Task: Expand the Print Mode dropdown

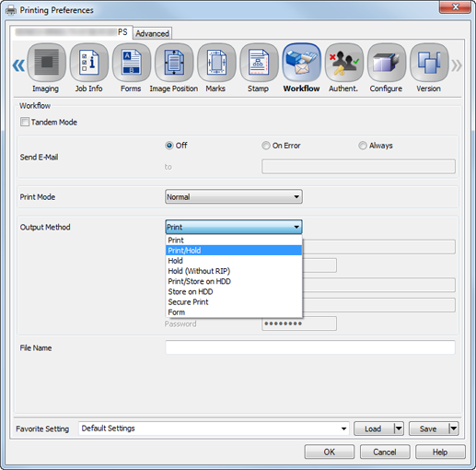Action: (x=234, y=196)
